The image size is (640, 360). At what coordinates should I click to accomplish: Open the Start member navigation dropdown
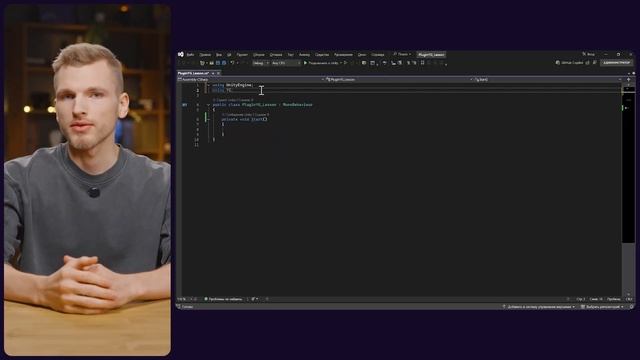[x=548, y=80]
